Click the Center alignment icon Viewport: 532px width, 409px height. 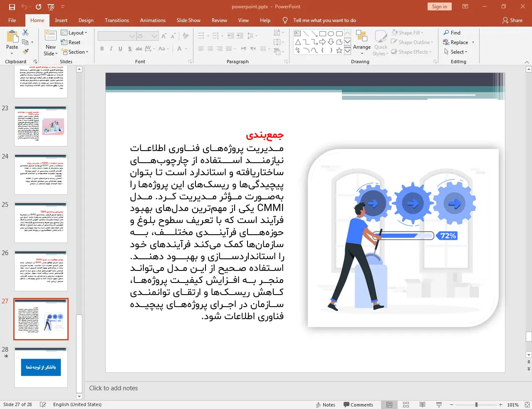pos(210,49)
